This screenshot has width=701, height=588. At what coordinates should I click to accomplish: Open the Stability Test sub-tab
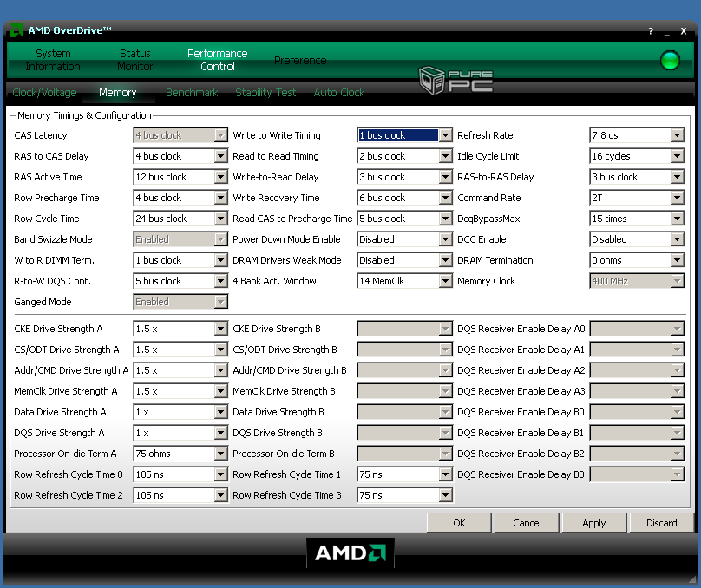pyautogui.click(x=265, y=93)
